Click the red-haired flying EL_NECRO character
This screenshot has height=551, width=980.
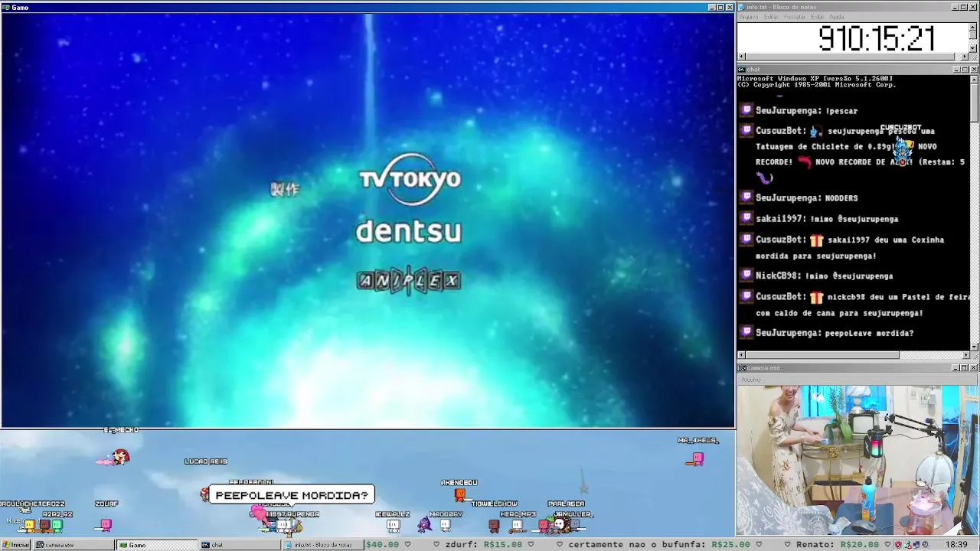117,457
